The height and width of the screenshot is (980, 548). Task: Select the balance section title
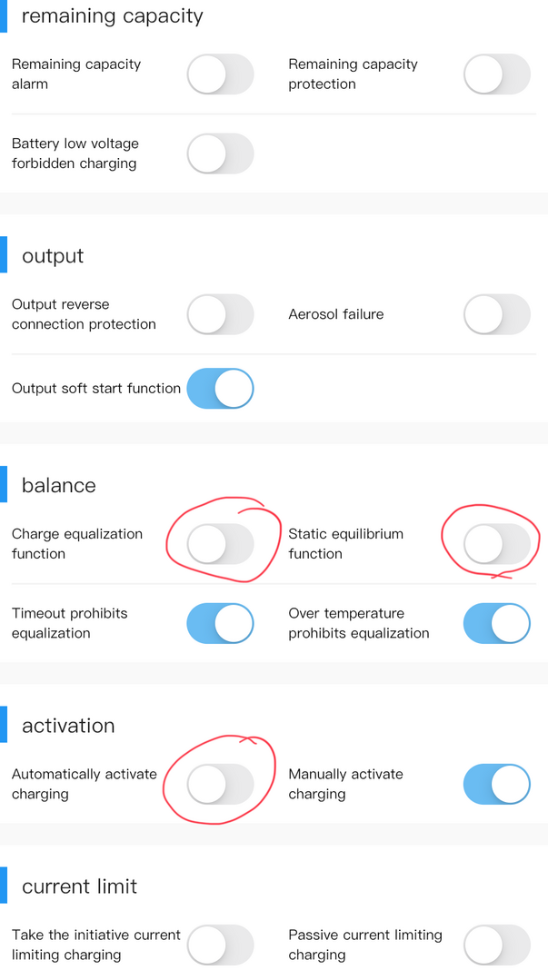pos(59,485)
